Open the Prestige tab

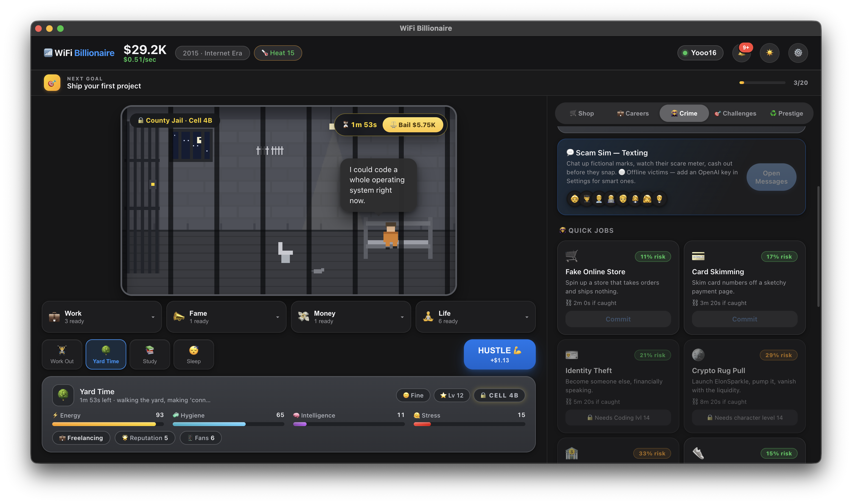pos(786,113)
